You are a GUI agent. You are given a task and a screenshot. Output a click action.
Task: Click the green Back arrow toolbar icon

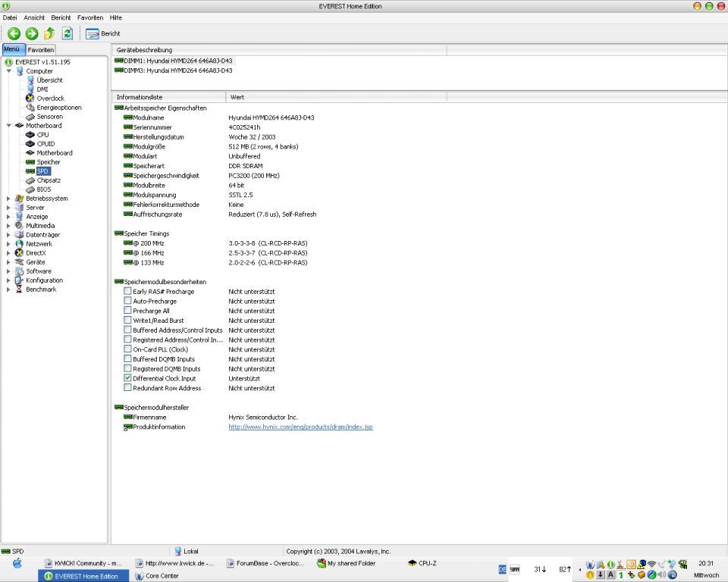click(14, 33)
